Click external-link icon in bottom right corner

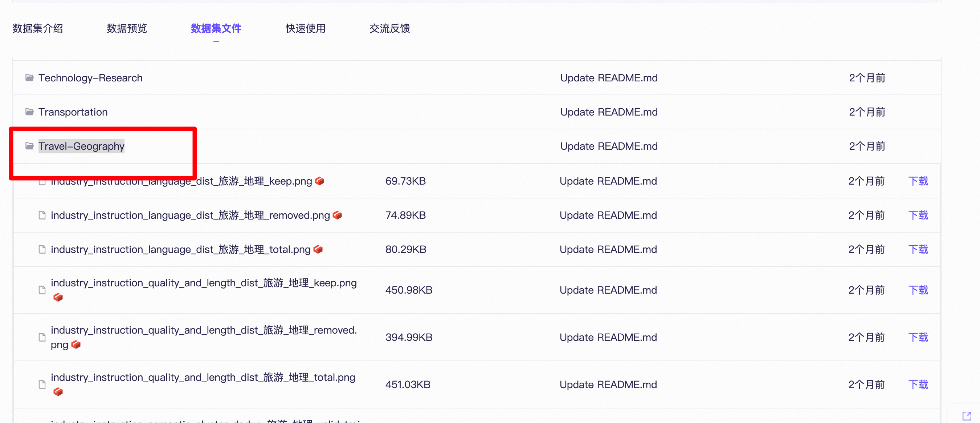tap(967, 415)
